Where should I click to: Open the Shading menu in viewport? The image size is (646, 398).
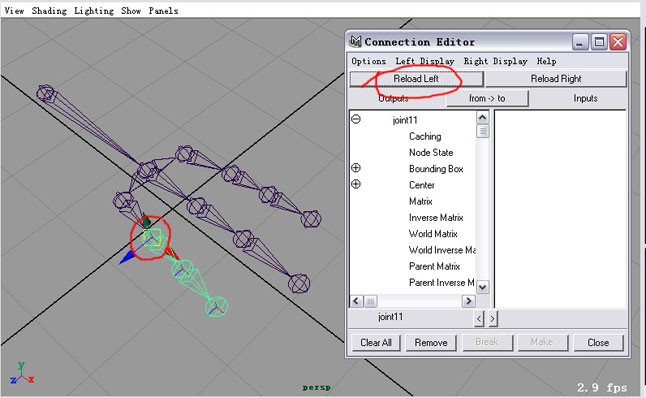coord(49,11)
